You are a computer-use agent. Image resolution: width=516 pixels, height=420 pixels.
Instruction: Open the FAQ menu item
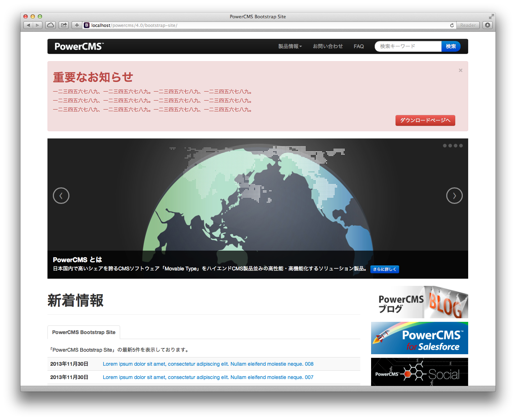click(x=359, y=46)
